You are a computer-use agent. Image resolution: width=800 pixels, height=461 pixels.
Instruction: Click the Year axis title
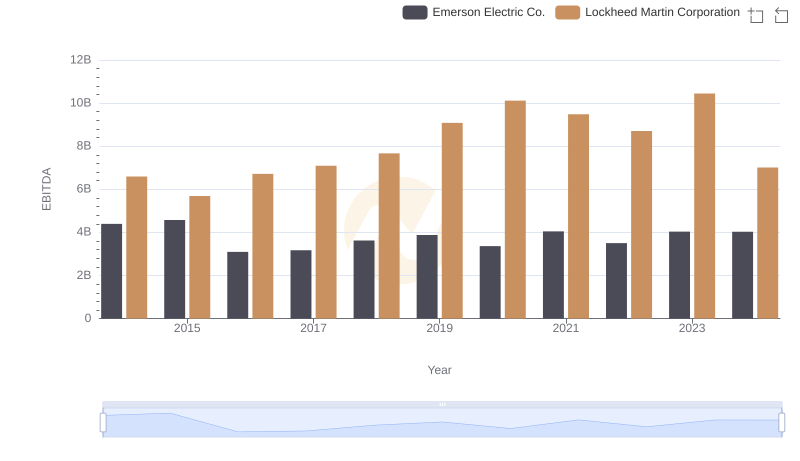pos(439,370)
